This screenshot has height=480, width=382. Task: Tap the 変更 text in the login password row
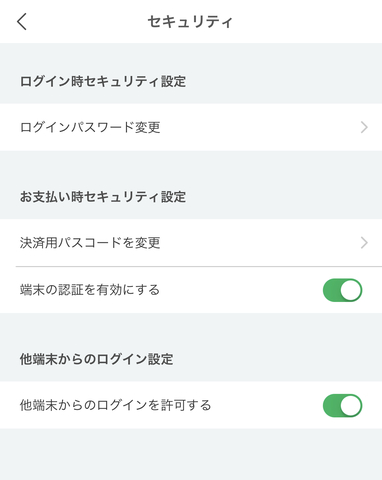tap(148, 127)
